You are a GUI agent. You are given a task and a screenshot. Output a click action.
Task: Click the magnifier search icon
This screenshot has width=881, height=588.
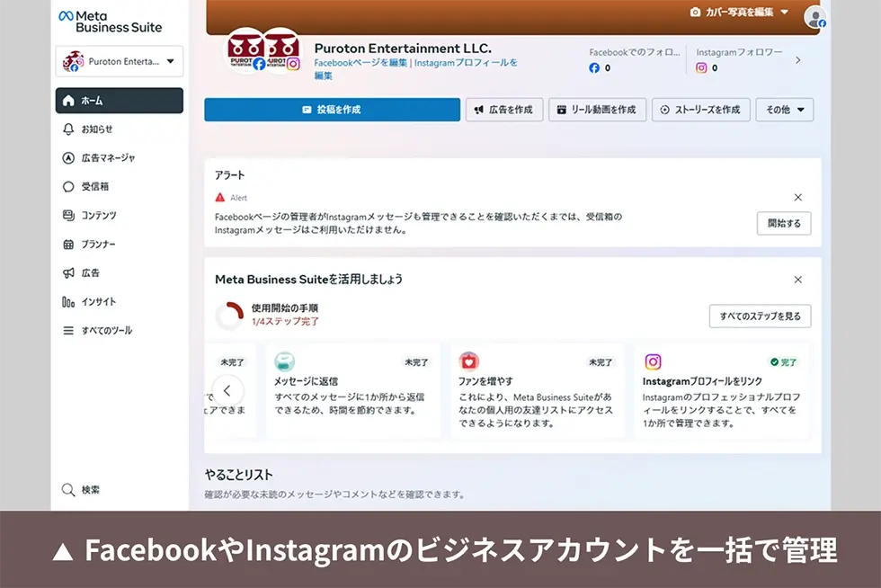68,490
